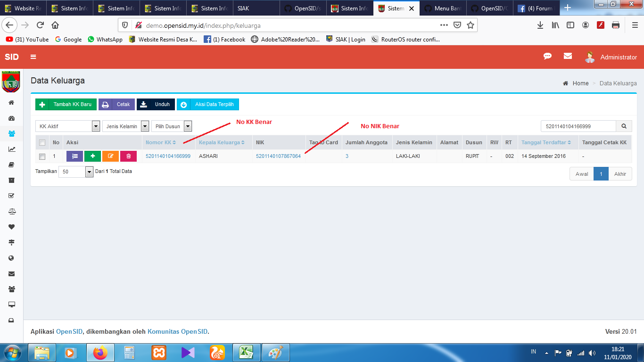644x362 pixels.
Task: Click the search magnifier button
Action: 624,126
